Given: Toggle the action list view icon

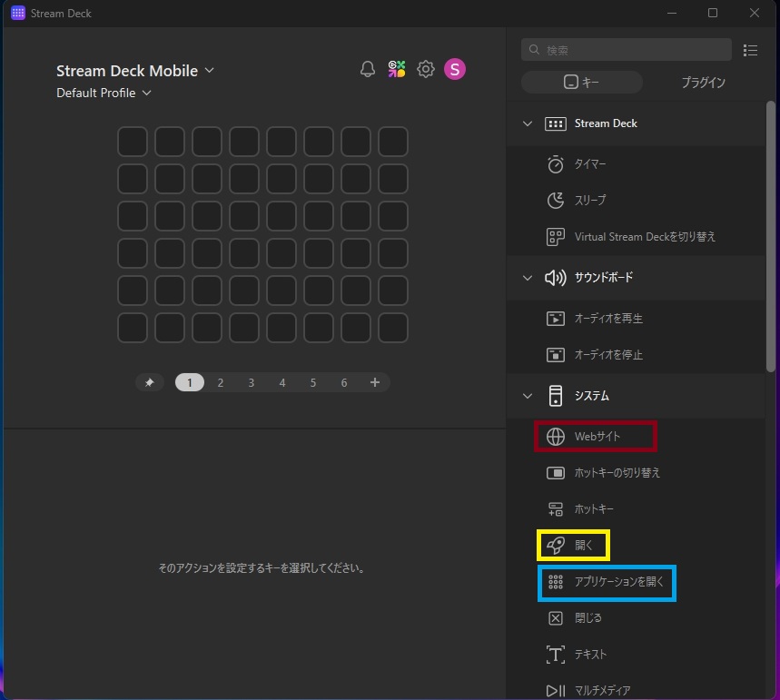Looking at the screenshot, I should 750,50.
